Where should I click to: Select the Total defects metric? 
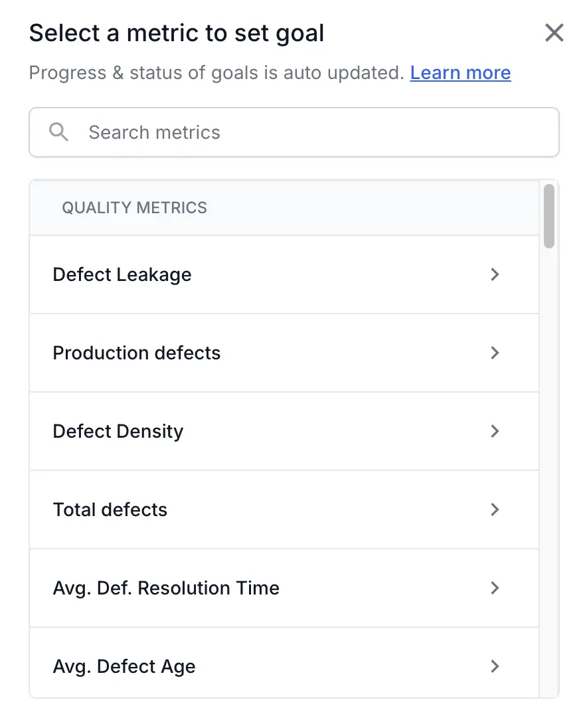tap(199, 509)
